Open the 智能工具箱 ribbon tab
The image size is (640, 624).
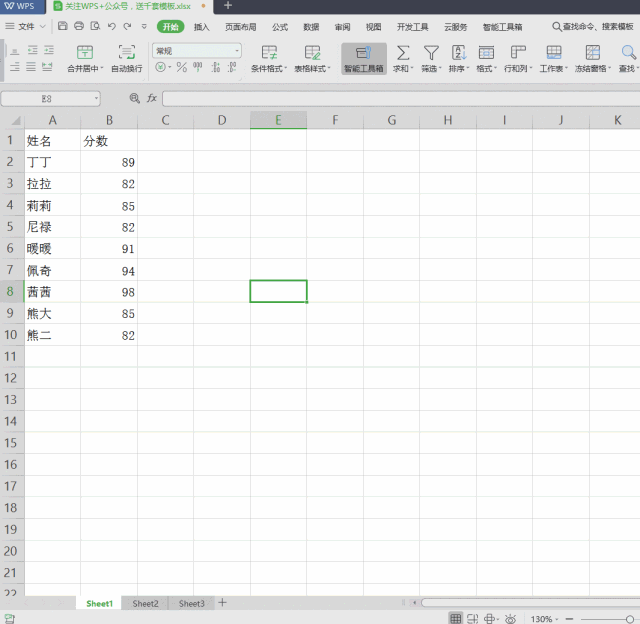point(502,27)
